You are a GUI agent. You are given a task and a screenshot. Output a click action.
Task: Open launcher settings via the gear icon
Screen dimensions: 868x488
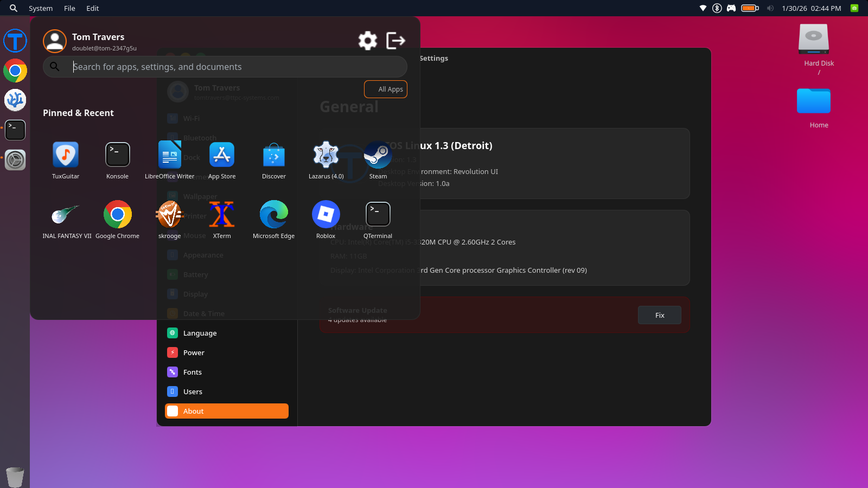[x=368, y=41]
